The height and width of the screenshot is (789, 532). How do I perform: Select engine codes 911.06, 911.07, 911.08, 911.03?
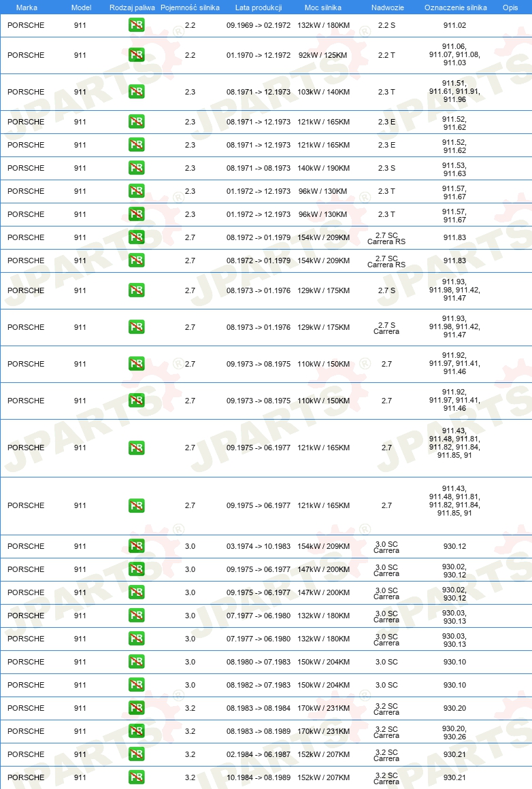click(x=454, y=54)
